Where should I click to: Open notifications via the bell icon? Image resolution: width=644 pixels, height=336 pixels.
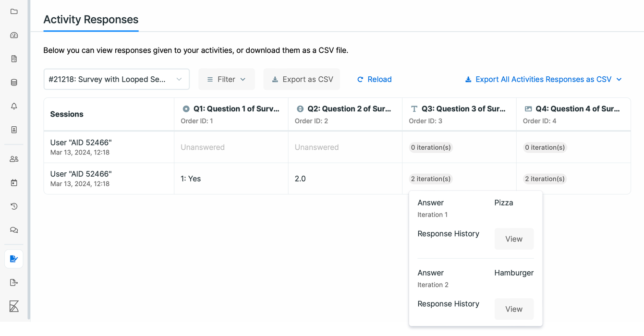13,106
